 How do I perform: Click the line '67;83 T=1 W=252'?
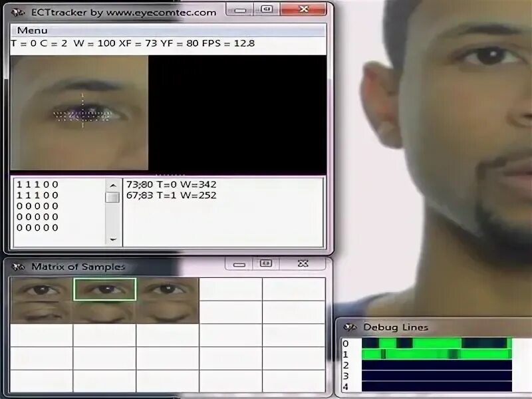tap(172, 195)
